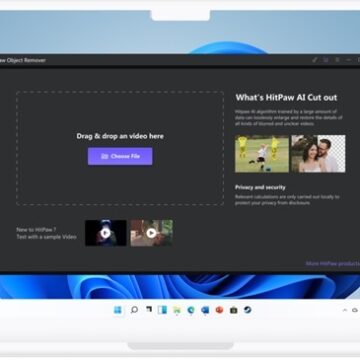Launch Microsoft Edge from the taskbar

coord(191,310)
